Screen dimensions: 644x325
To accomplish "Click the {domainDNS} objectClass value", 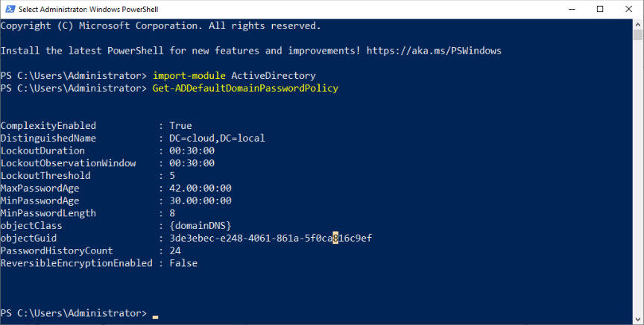I will tap(201, 226).
